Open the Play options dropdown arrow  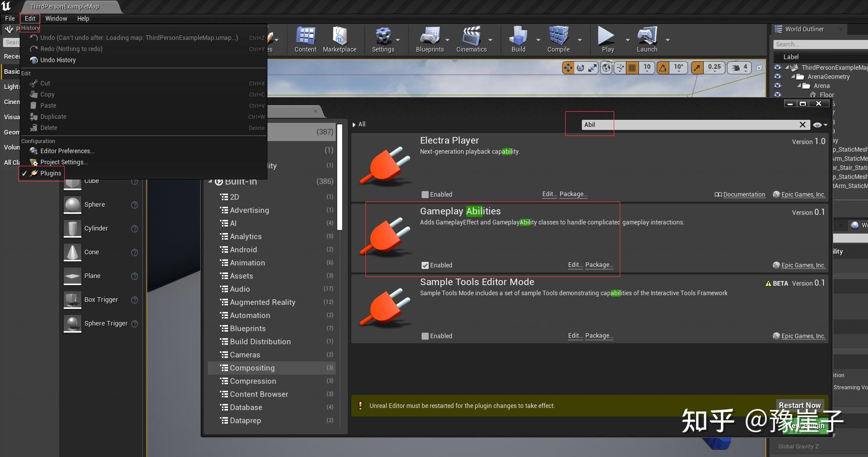[628, 40]
